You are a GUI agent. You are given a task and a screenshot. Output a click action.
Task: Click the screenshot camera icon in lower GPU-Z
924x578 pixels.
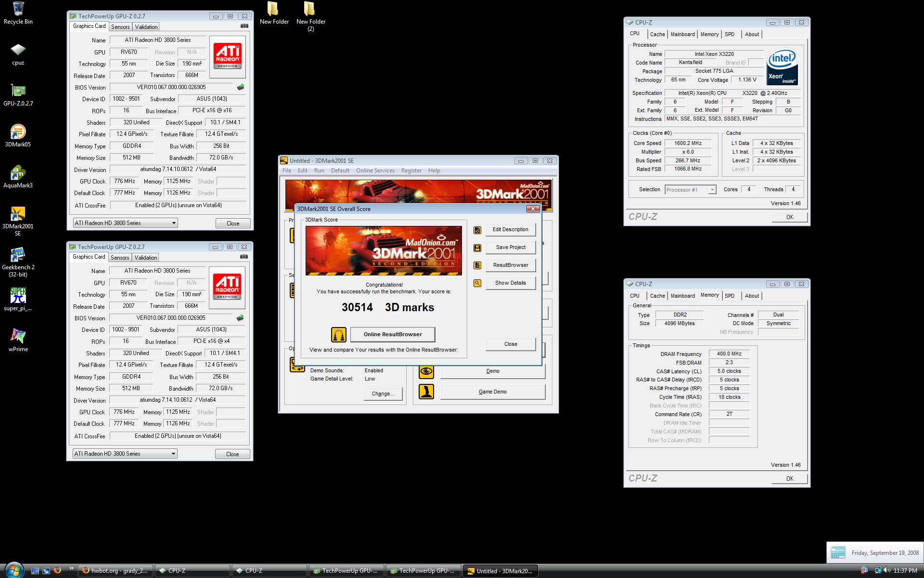[x=244, y=257]
